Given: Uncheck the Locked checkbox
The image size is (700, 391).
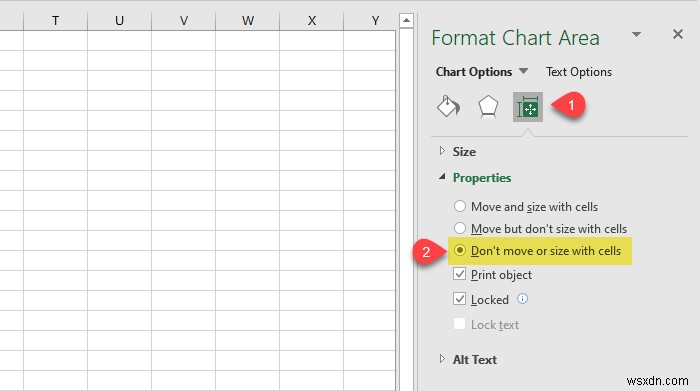Looking at the screenshot, I should coord(459,299).
